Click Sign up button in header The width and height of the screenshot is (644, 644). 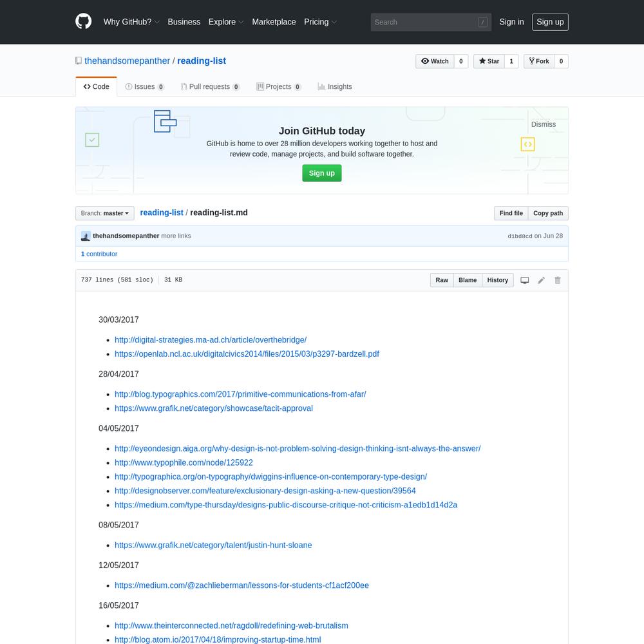[x=550, y=22]
